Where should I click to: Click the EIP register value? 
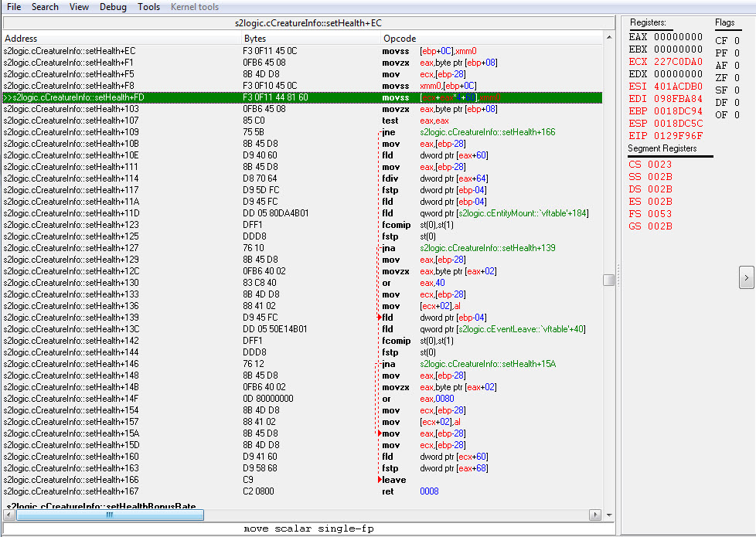click(678, 136)
